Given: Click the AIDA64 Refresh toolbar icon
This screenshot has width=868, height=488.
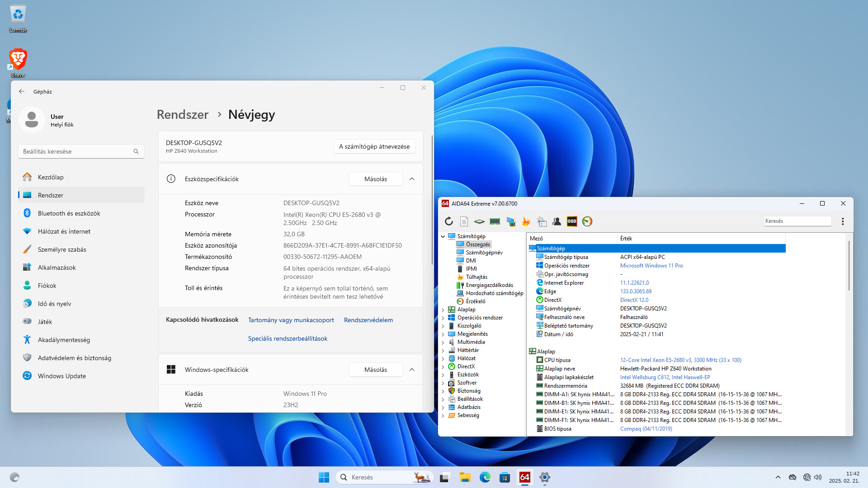Looking at the screenshot, I should pos(448,221).
